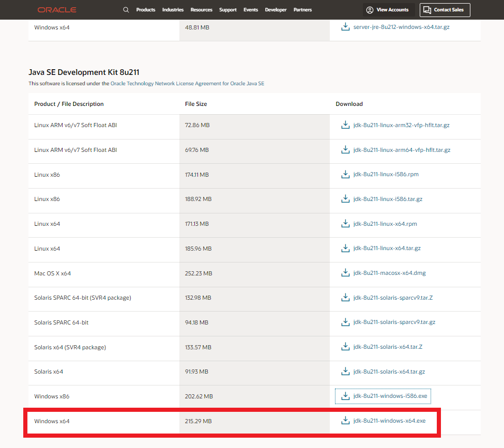Select the Windows x86 description cell
The width and height of the screenshot is (504, 448).
tap(104, 396)
